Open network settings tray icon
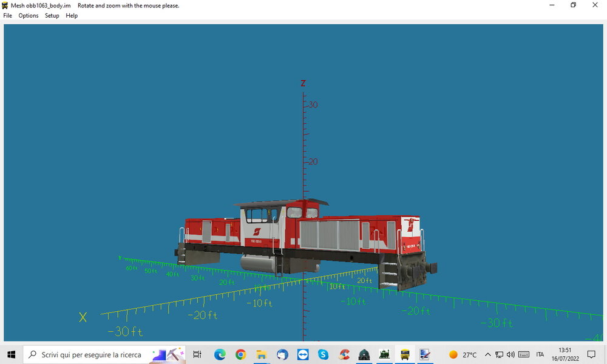Image resolution: width=607 pixels, height=364 pixels. [x=500, y=354]
